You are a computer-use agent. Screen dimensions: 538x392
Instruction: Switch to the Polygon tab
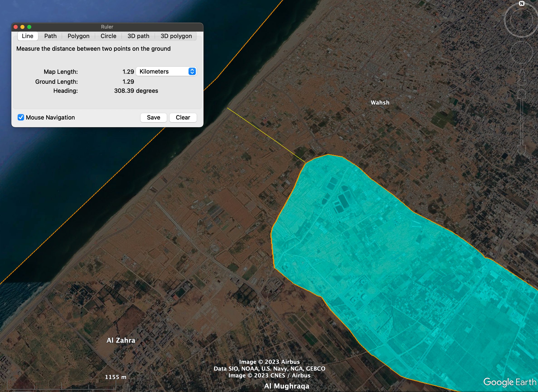pos(78,36)
